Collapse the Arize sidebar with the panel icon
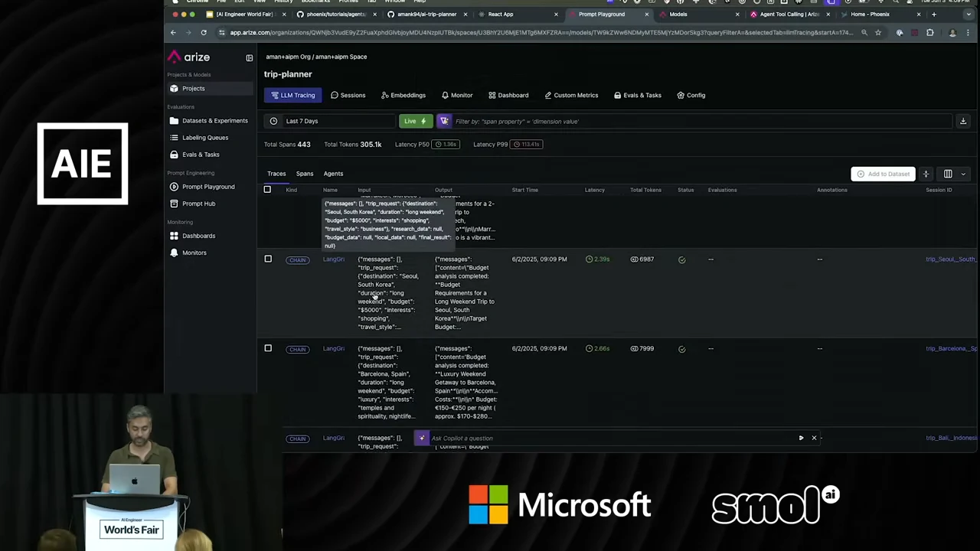This screenshot has width=980, height=551. coord(249,57)
